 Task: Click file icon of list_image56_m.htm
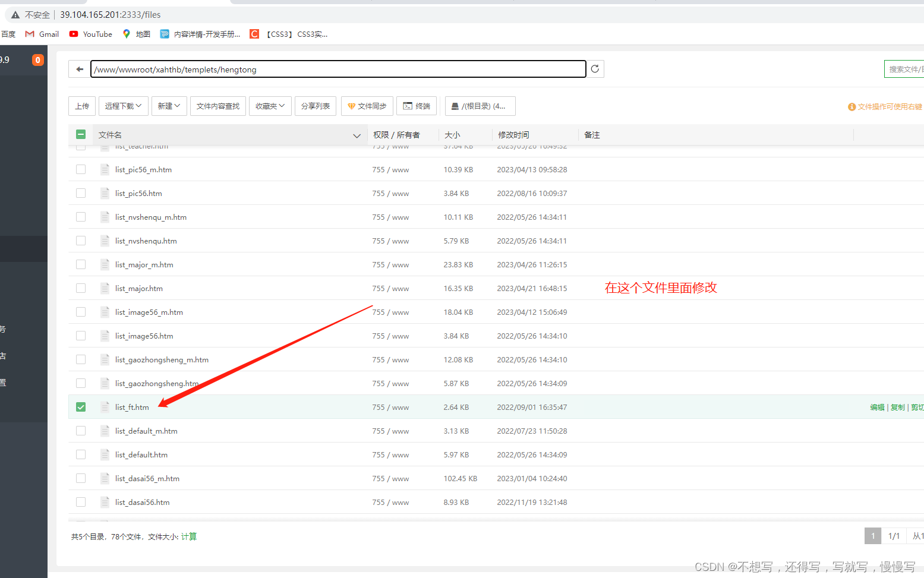pyautogui.click(x=105, y=312)
